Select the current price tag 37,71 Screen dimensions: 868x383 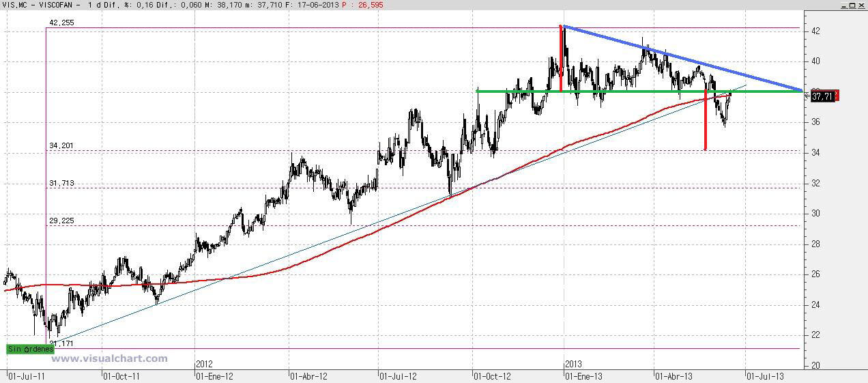tap(824, 96)
